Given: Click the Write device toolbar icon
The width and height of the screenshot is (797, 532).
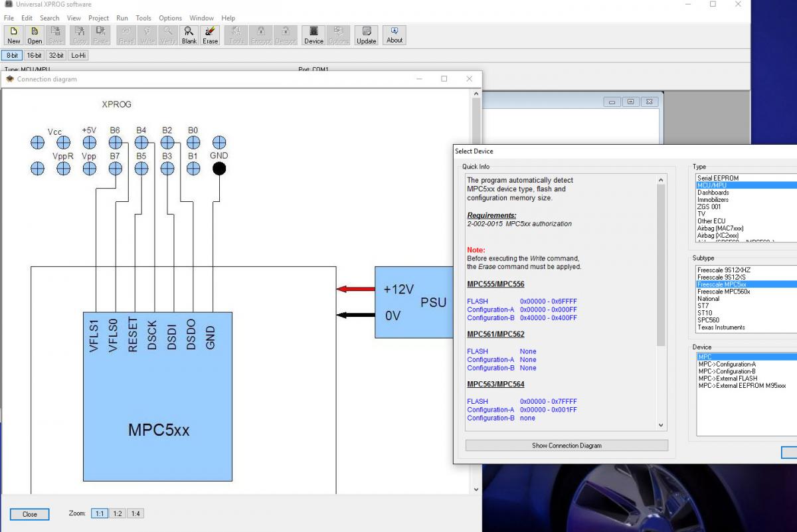Looking at the screenshot, I should 147,35.
